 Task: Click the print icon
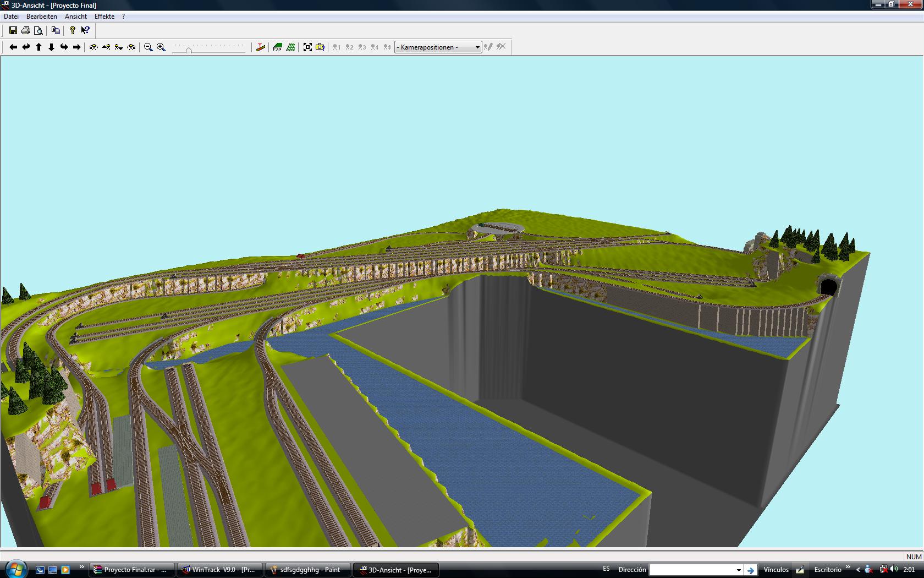click(x=26, y=31)
